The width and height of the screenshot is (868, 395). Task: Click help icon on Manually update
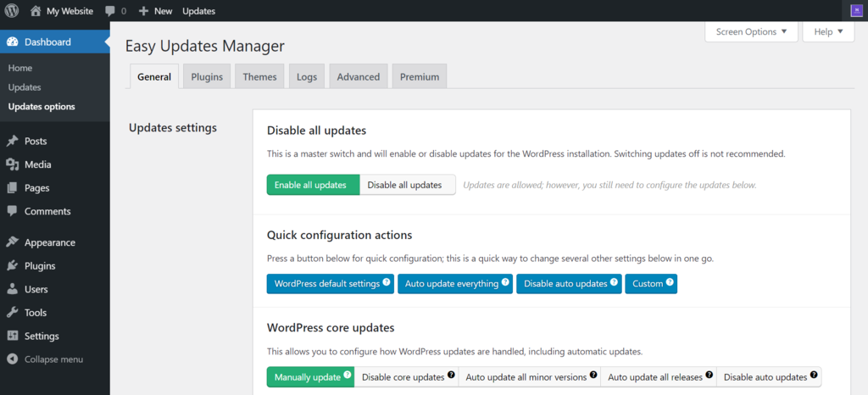(347, 376)
